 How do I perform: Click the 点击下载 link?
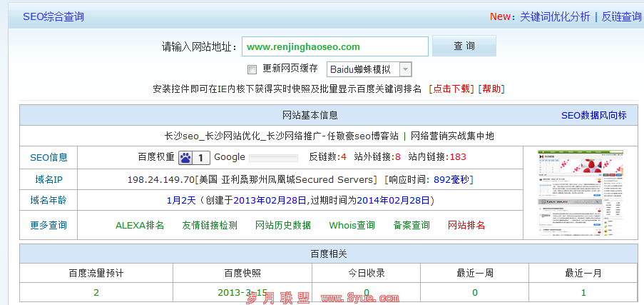pos(451,89)
